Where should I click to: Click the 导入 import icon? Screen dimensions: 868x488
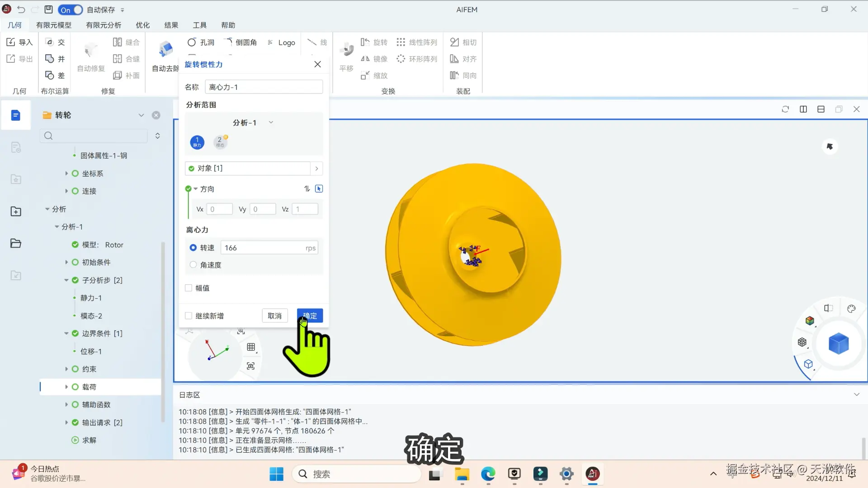click(11, 42)
